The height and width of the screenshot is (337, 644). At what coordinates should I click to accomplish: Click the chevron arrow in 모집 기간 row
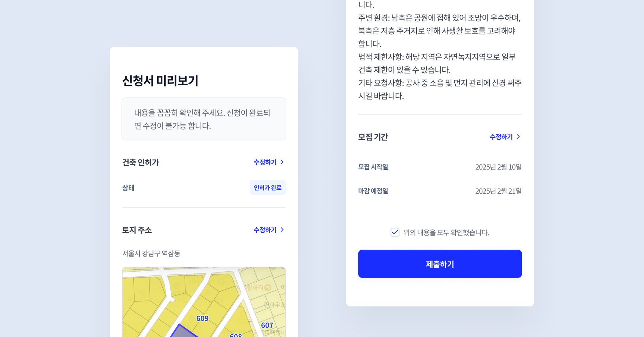point(518,137)
